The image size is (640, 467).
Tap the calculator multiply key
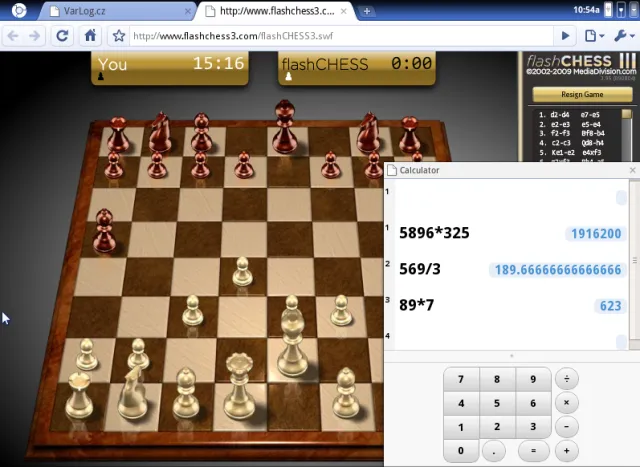pyautogui.click(x=566, y=403)
